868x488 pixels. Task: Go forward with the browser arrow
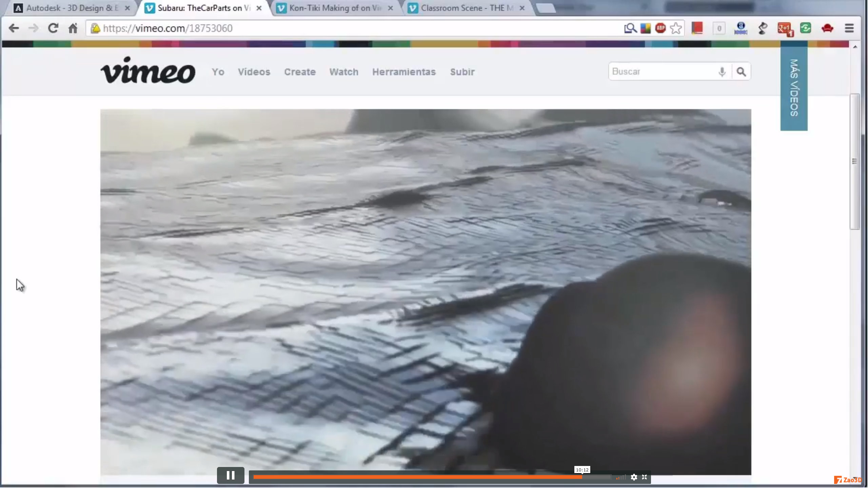[x=33, y=28]
